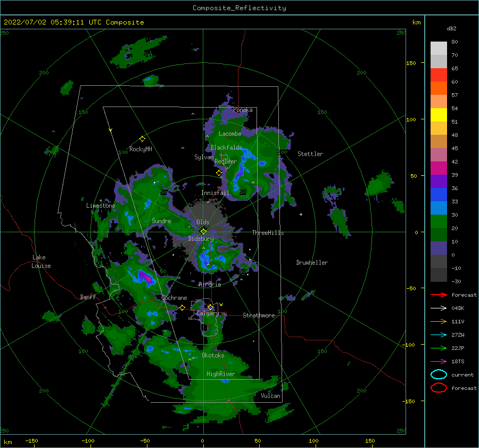Click the light gray 80-70 dBZ swatch

439,48
